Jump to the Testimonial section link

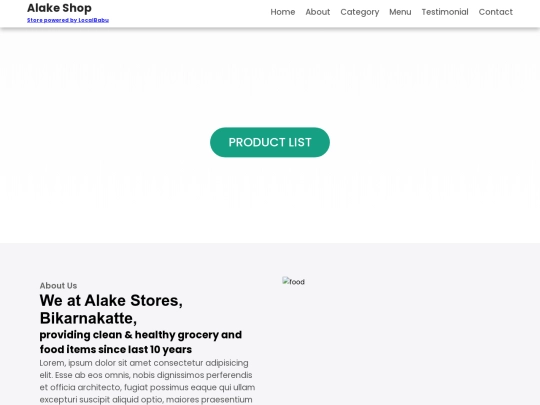tap(445, 12)
